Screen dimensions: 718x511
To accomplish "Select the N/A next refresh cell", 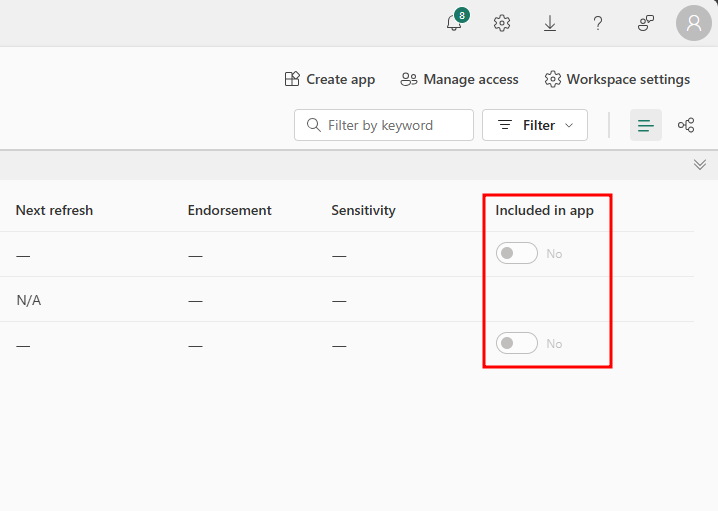I will pyautogui.click(x=29, y=300).
